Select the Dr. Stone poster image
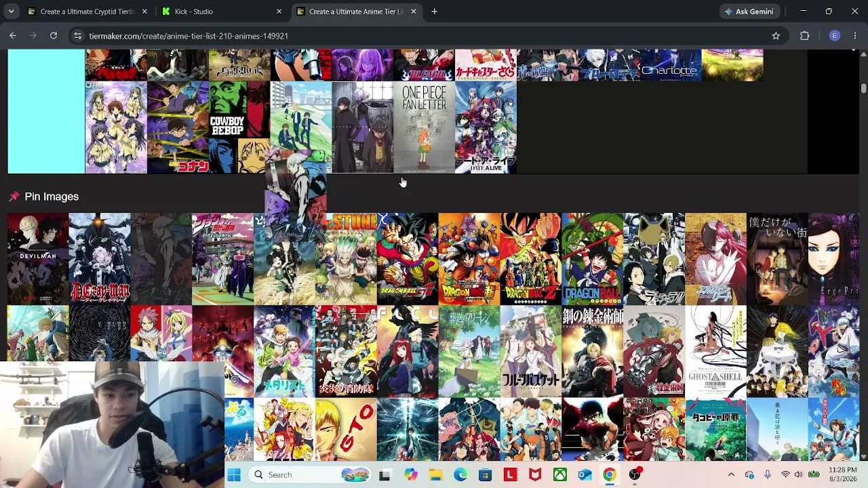 coord(346,259)
